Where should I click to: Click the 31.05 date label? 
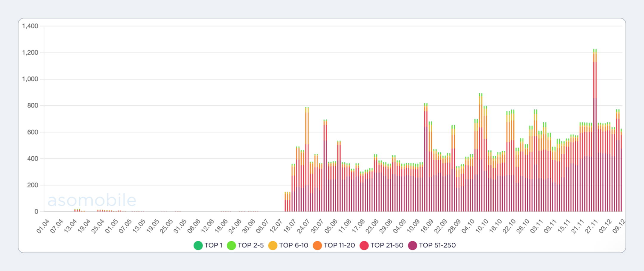(x=180, y=226)
